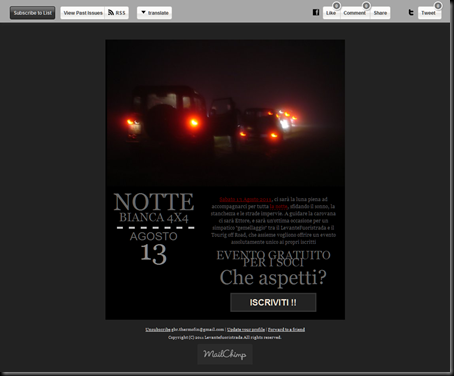Click the MailChimp logo badge
Viewport: 454px width, 376px height.
pyautogui.click(x=225, y=354)
